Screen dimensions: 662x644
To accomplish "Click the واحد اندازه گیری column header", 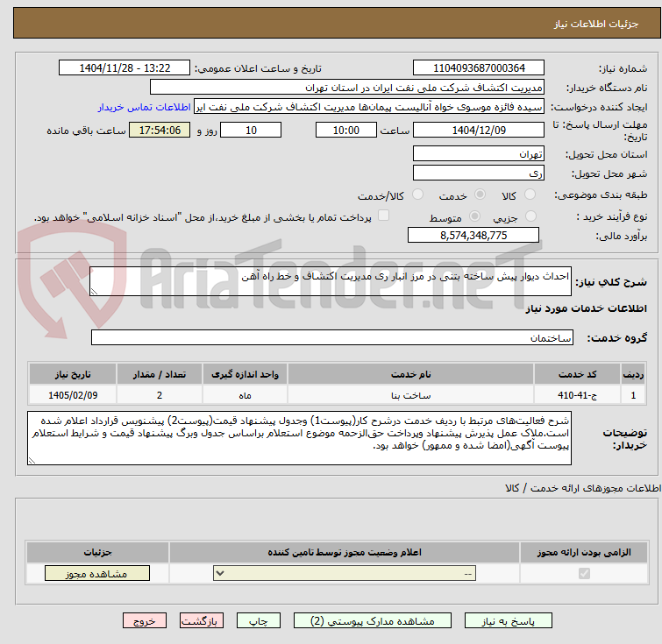I will point(245,374).
